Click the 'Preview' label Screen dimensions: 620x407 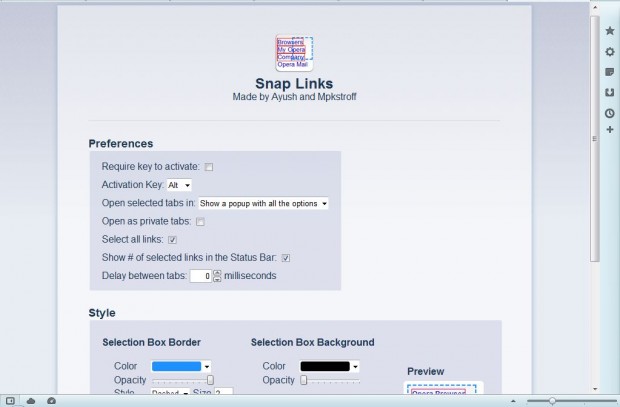click(426, 371)
